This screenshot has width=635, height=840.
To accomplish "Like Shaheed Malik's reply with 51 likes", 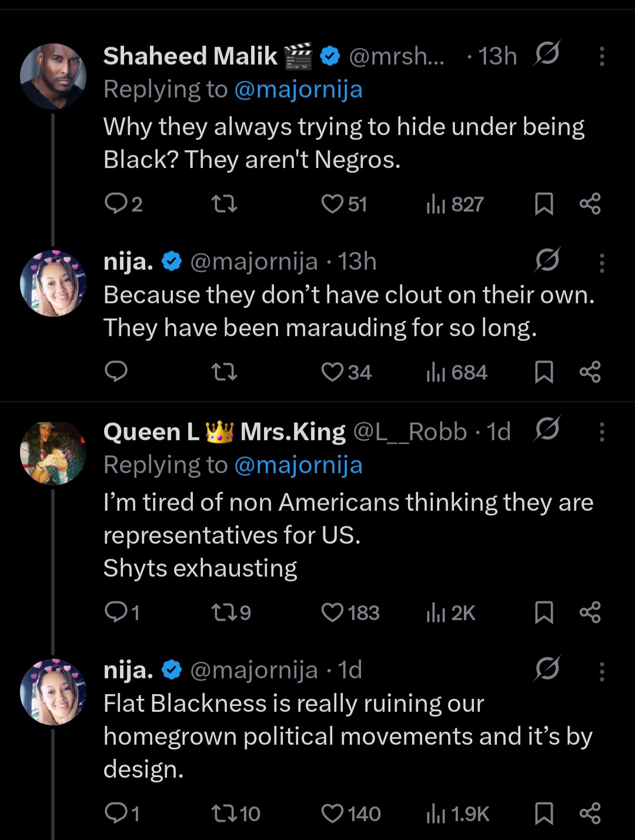I will pyautogui.click(x=333, y=204).
